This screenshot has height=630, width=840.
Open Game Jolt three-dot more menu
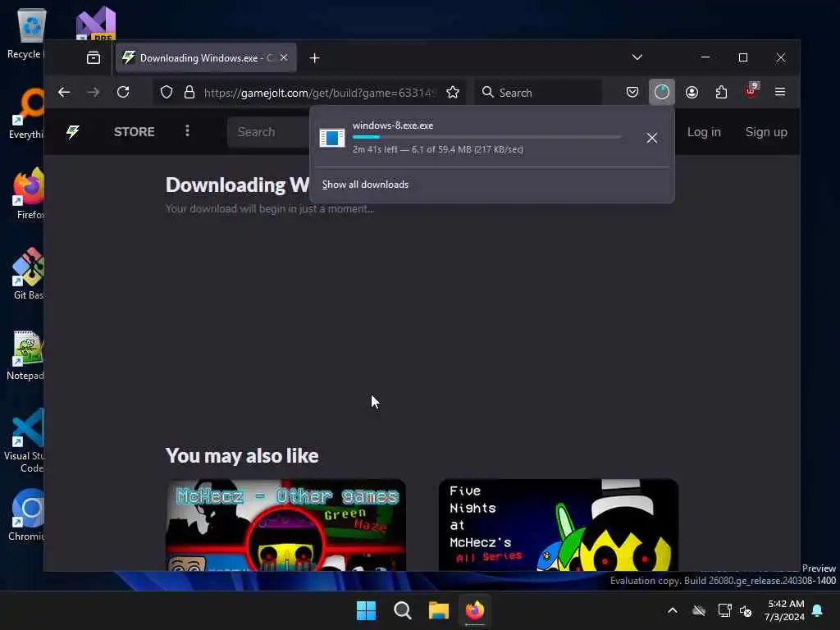[x=187, y=131]
